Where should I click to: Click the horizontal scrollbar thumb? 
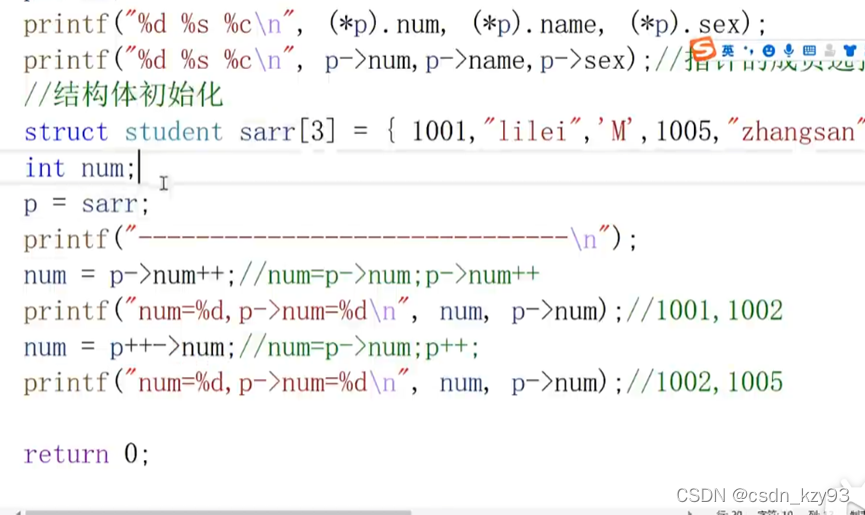click(218, 512)
